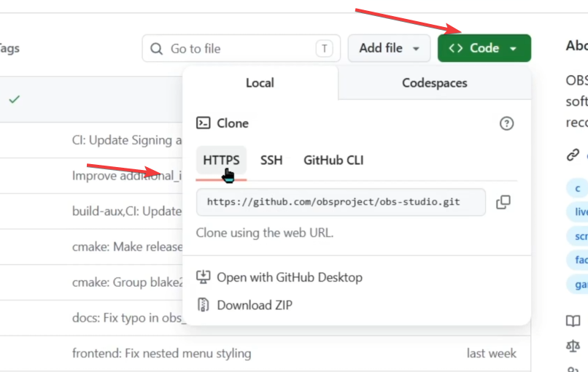Select the Local tab

point(260,83)
